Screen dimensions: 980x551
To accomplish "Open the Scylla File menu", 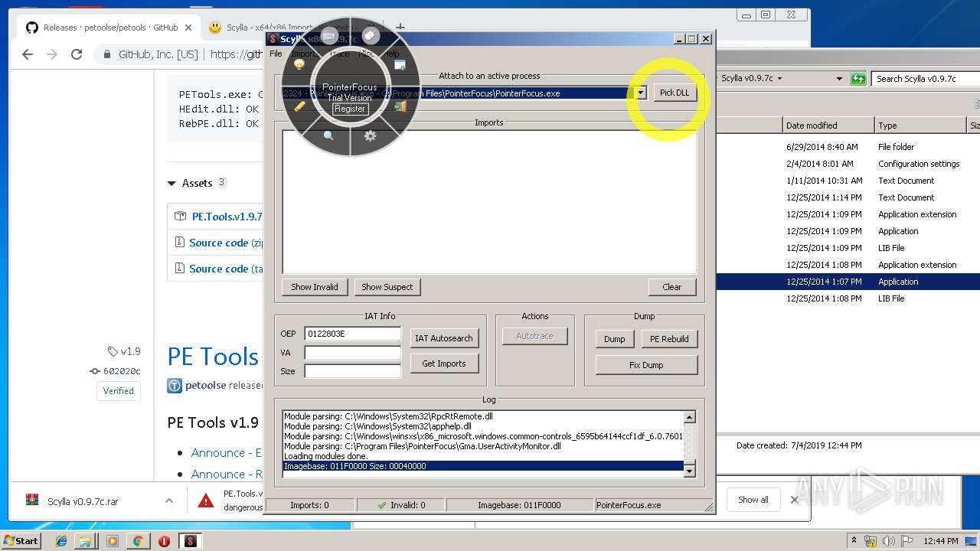I will [276, 54].
